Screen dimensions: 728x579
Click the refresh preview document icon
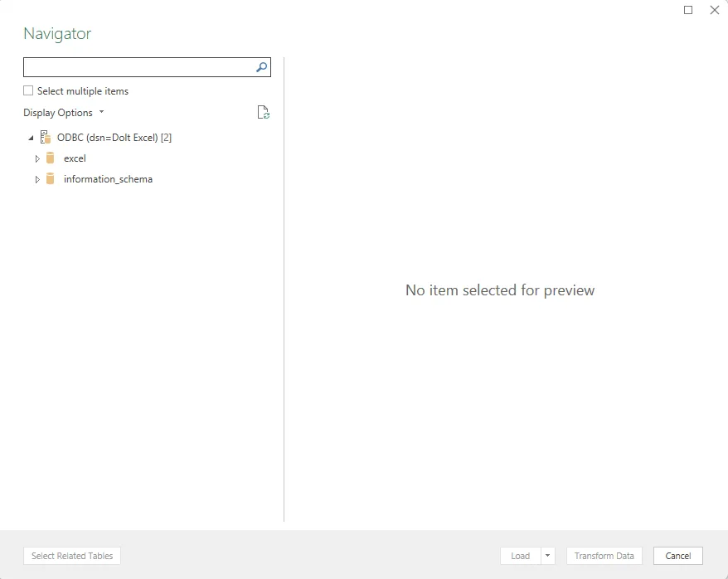[x=263, y=112]
